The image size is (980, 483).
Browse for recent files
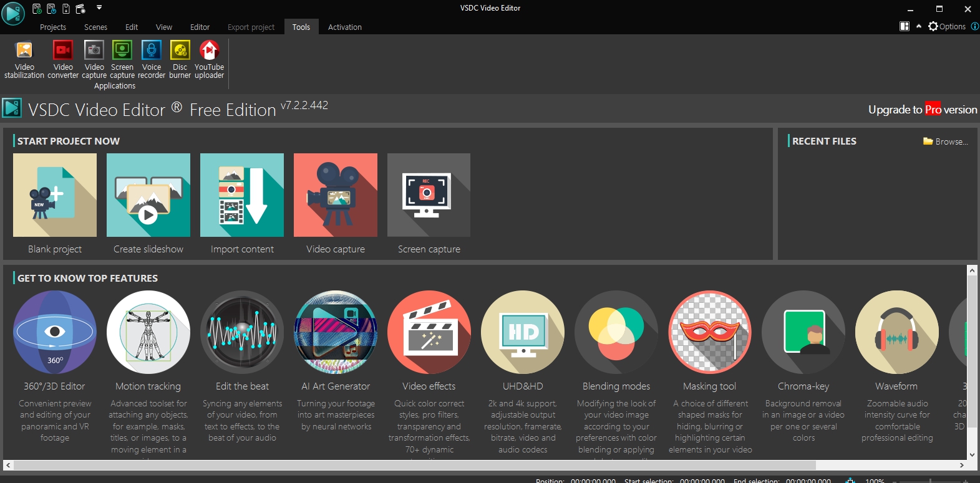point(946,141)
